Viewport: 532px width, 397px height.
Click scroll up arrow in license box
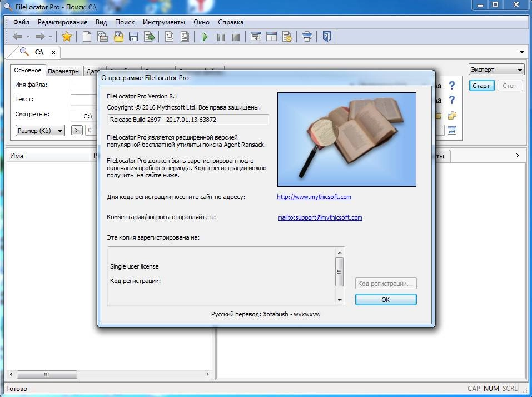[x=340, y=252]
